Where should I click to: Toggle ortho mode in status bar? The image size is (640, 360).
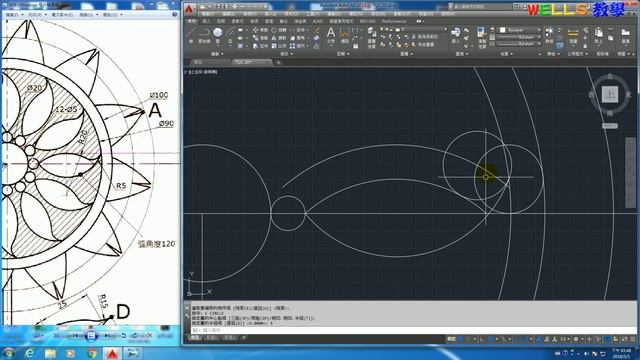[x=482, y=339]
